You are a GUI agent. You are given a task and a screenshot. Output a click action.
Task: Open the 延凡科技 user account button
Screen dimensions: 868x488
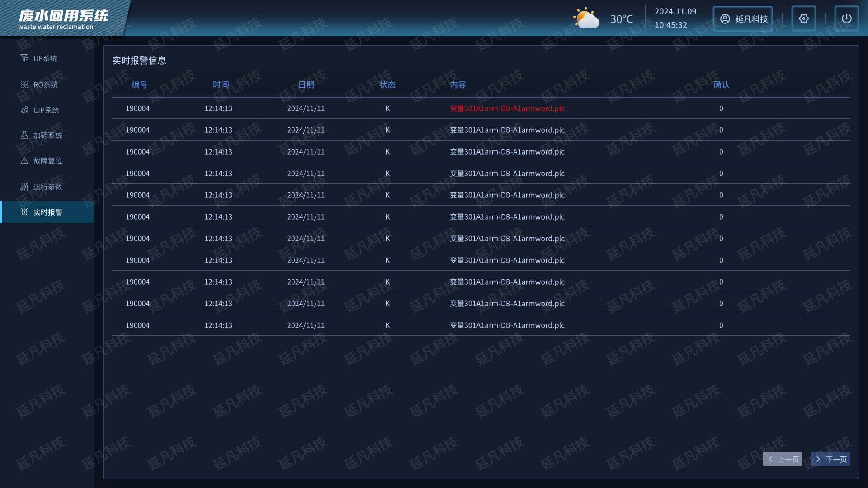point(743,19)
